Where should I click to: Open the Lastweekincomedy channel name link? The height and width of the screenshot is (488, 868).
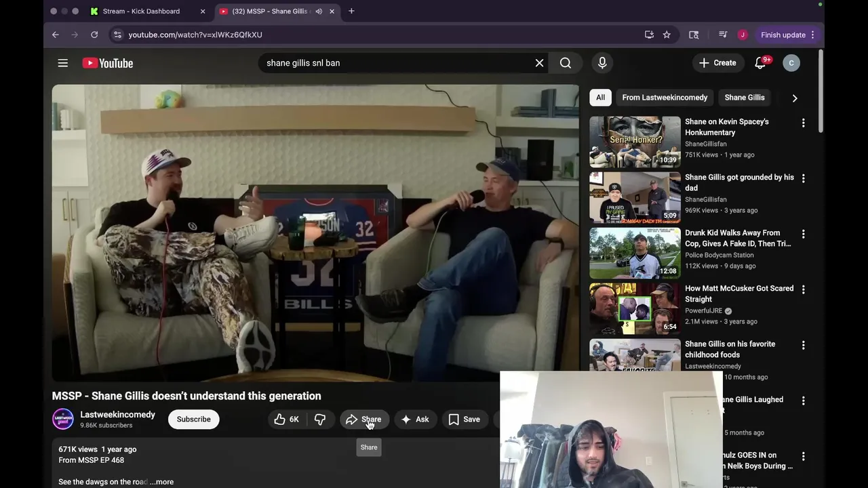[117, 415]
